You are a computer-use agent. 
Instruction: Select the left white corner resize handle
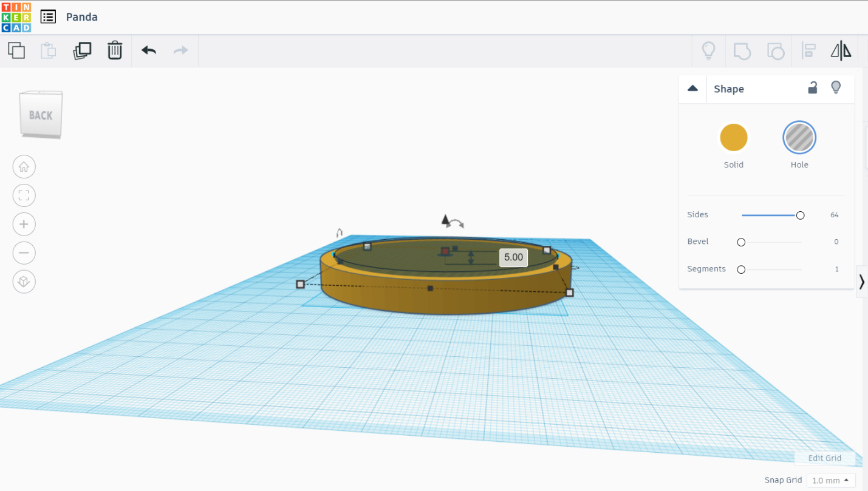pos(300,284)
